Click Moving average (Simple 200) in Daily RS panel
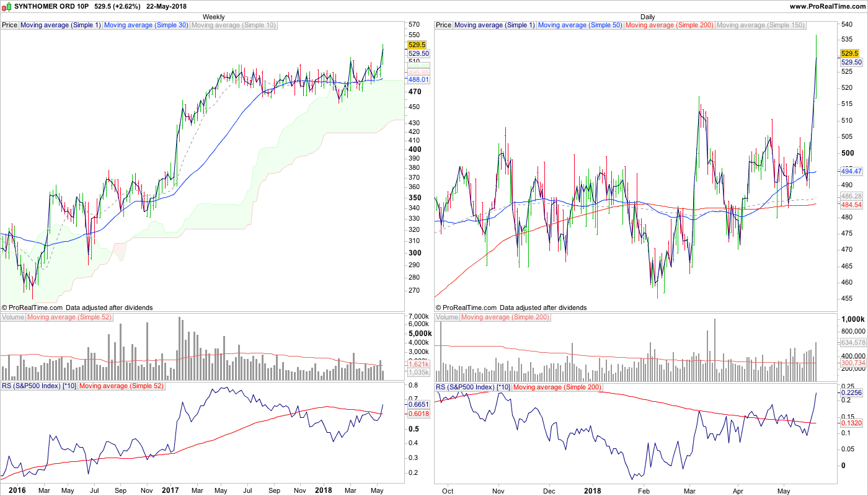This screenshot has height=496, width=868. pos(557,386)
